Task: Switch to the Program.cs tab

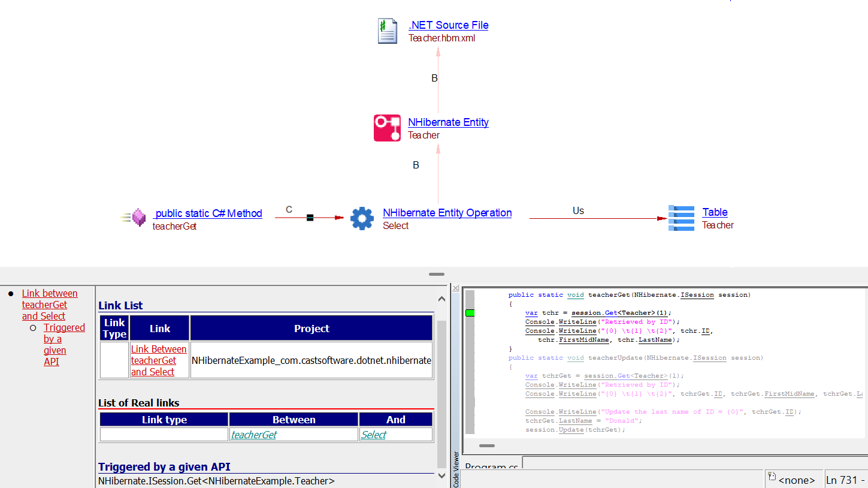Action: point(491,467)
